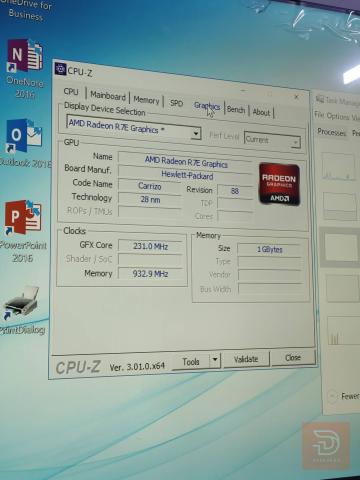Viewport: 360px width, 480px height.
Task: Close the CPU-Z window with X
Action: tap(296, 97)
